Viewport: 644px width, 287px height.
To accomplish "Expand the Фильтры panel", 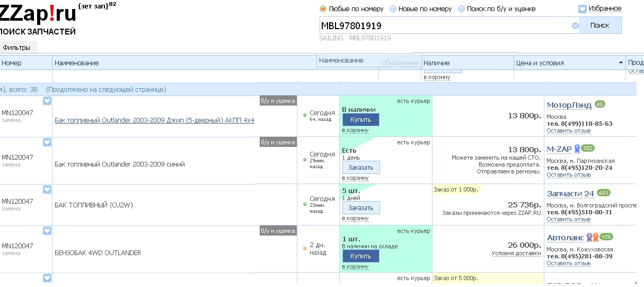I will coord(16,48).
